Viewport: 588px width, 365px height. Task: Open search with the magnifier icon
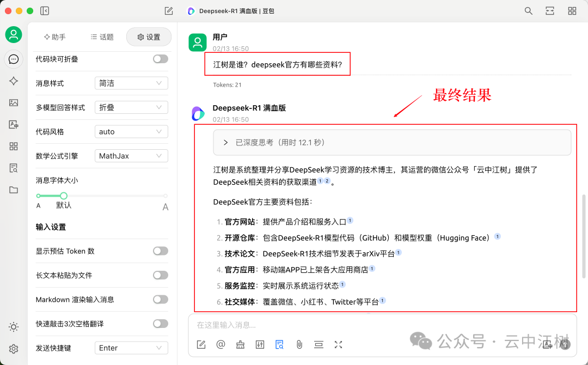click(x=528, y=11)
